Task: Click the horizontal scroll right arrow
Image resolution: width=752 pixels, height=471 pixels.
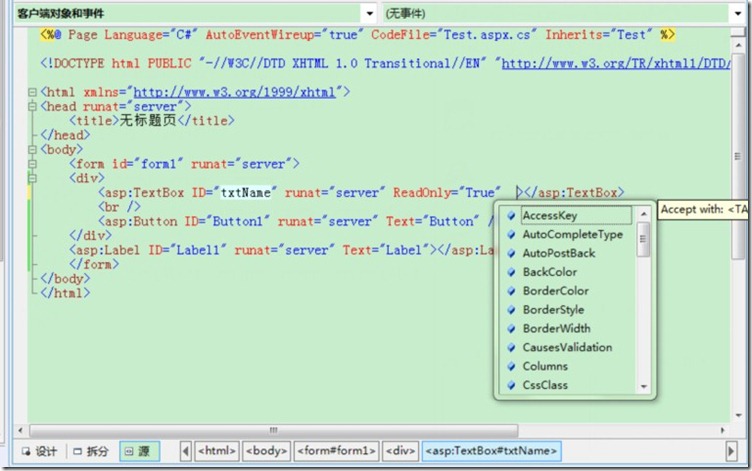Action: [x=723, y=430]
